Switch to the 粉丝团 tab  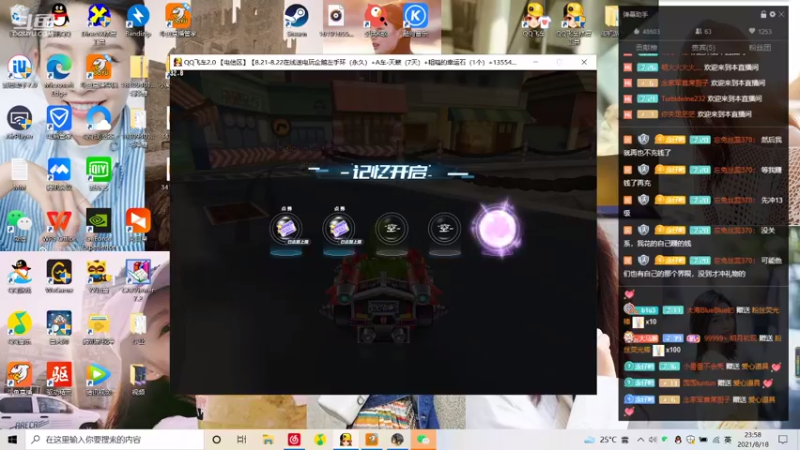point(760,47)
